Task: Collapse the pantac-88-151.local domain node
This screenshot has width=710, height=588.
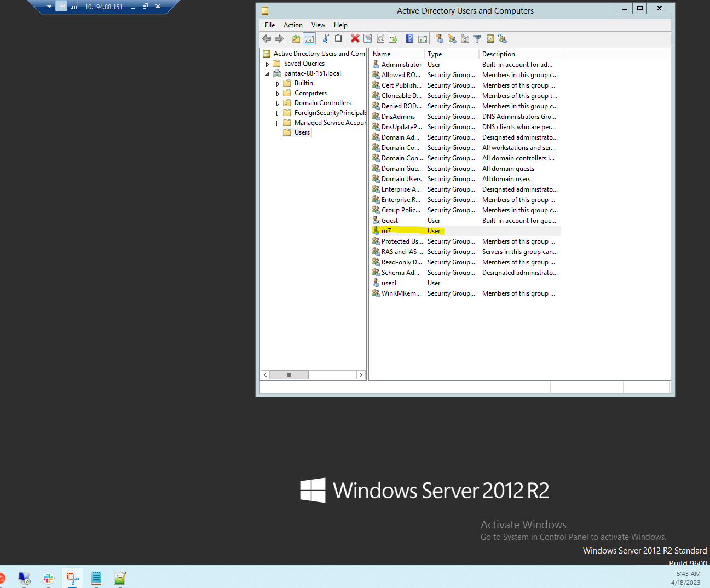Action: point(267,74)
